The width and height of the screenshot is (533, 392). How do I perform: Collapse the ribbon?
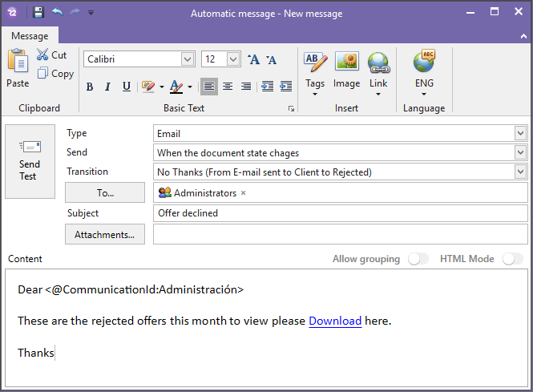pos(523,36)
